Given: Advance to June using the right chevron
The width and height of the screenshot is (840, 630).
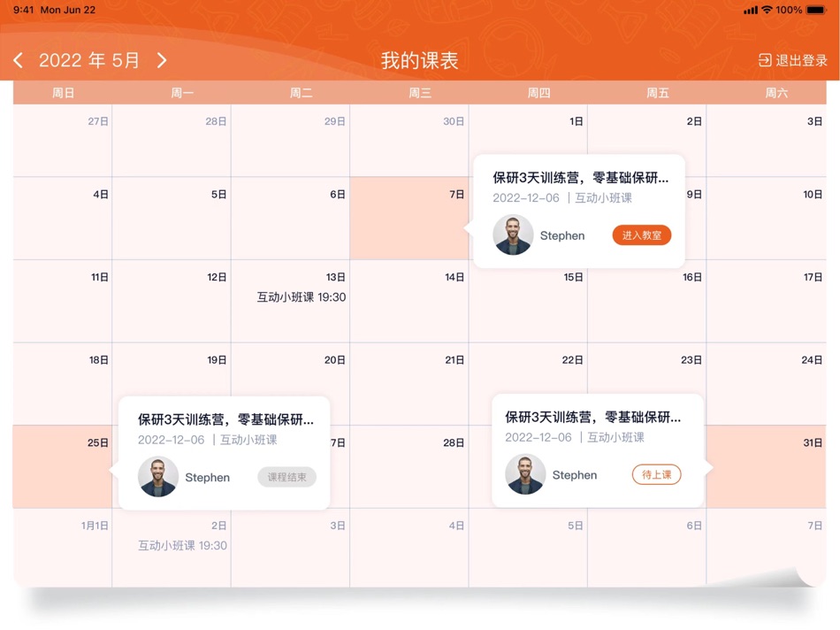Looking at the screenshot, I should [x=162, y=59].
